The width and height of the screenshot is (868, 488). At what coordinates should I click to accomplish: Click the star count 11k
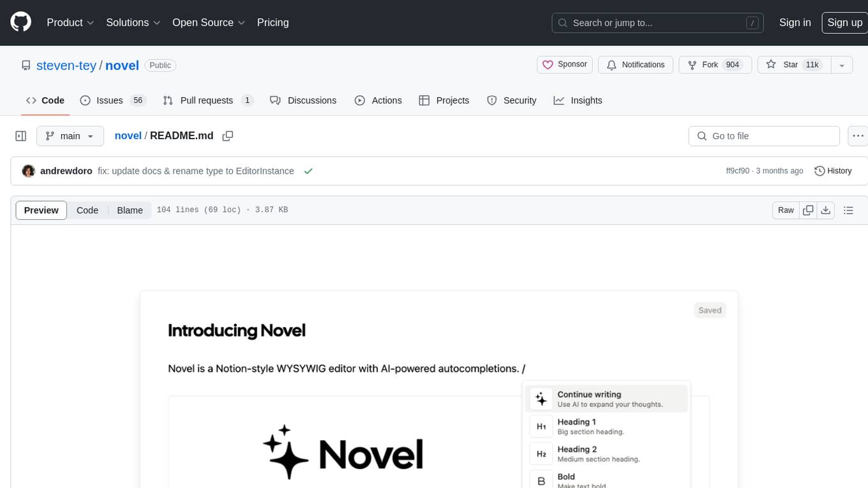pyautogui.click(x=812, y=65)
